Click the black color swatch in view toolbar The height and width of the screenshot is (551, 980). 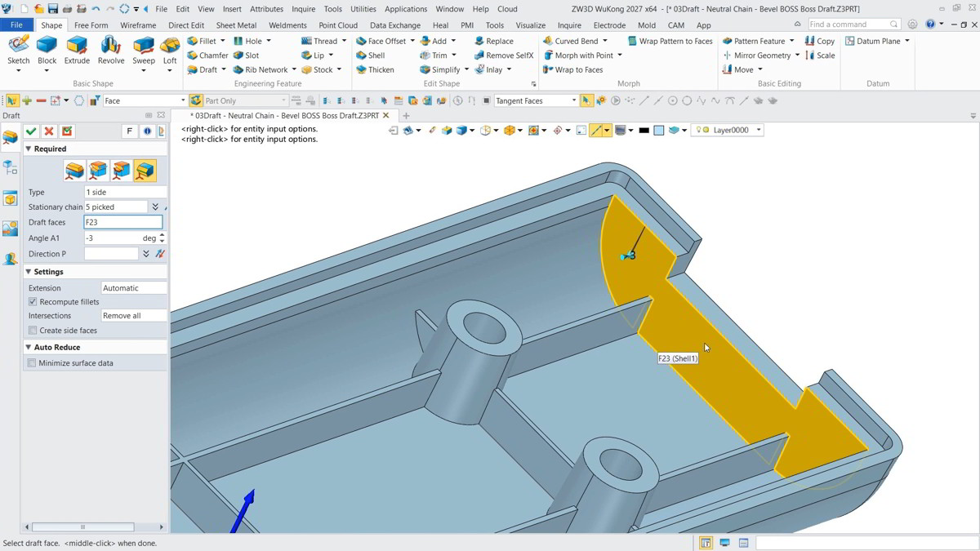click(x=644, y=131)
